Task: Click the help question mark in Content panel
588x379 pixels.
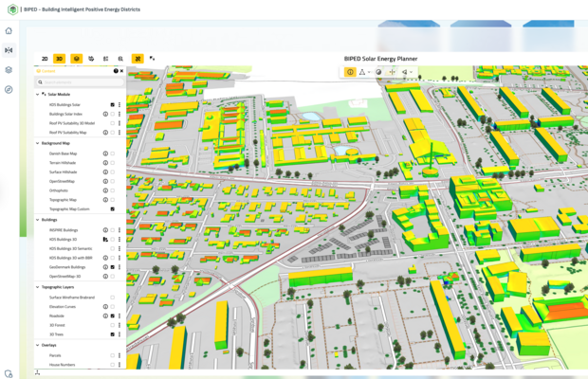Action: [116, 71]
